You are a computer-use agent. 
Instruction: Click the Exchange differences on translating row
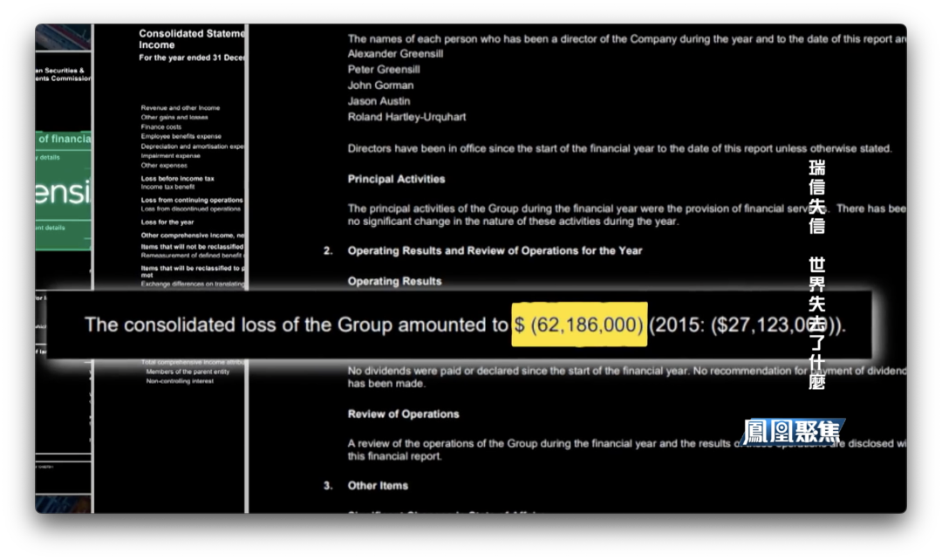point(193,284)
